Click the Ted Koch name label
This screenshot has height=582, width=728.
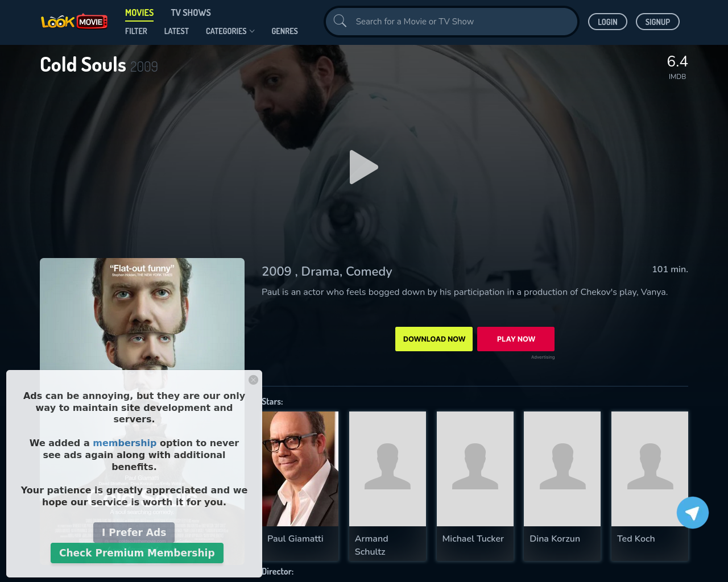pyautogui.click(x=636, y=539)
